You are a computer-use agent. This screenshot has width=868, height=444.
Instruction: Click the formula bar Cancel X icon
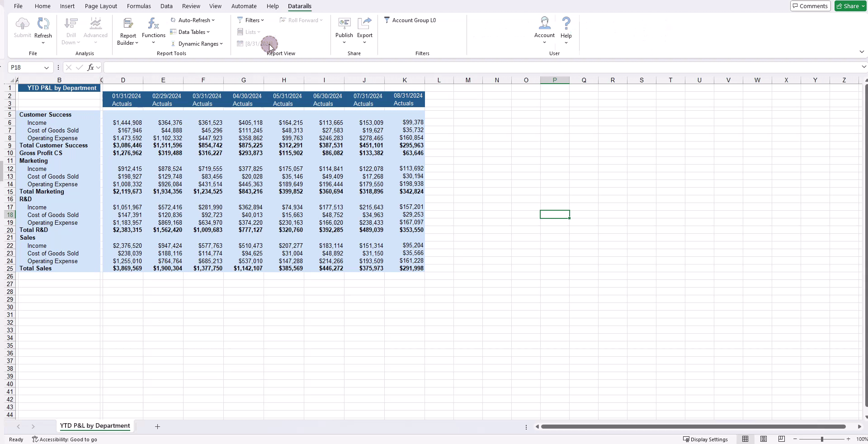[68, 67]
